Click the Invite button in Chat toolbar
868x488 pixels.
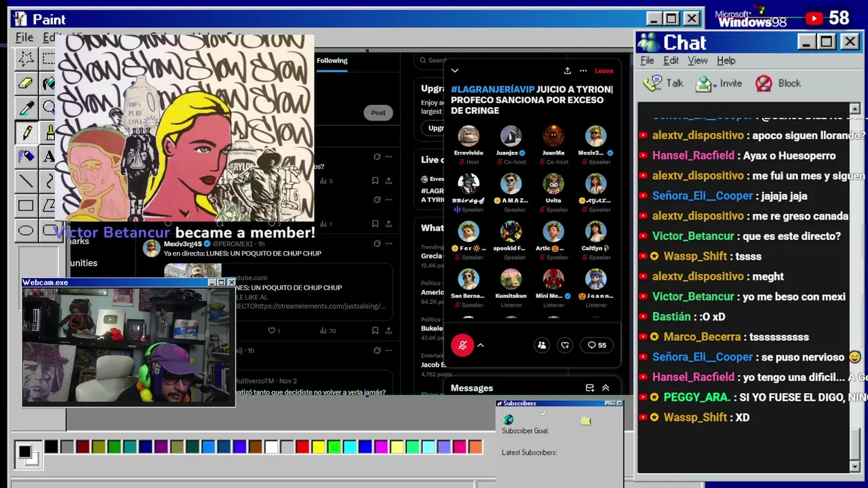coord(719,83)
